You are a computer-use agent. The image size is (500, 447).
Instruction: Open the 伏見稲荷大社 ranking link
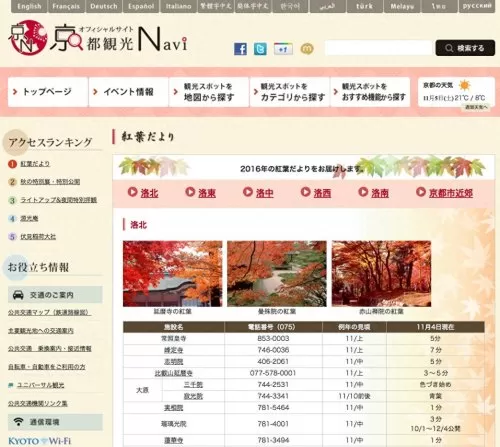pos(38,237)
